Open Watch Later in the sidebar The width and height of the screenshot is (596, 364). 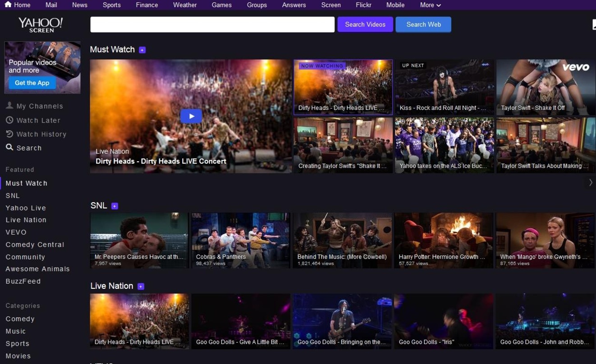[38, 120]
